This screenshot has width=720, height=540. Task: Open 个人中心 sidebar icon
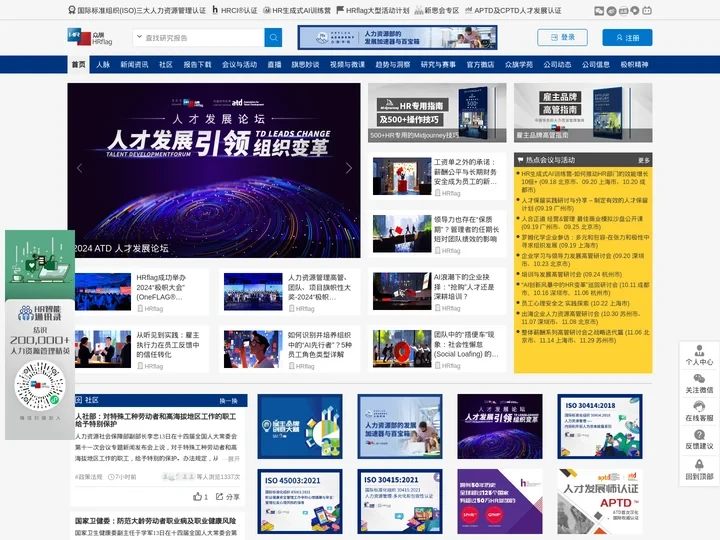(x=699, y=355)
